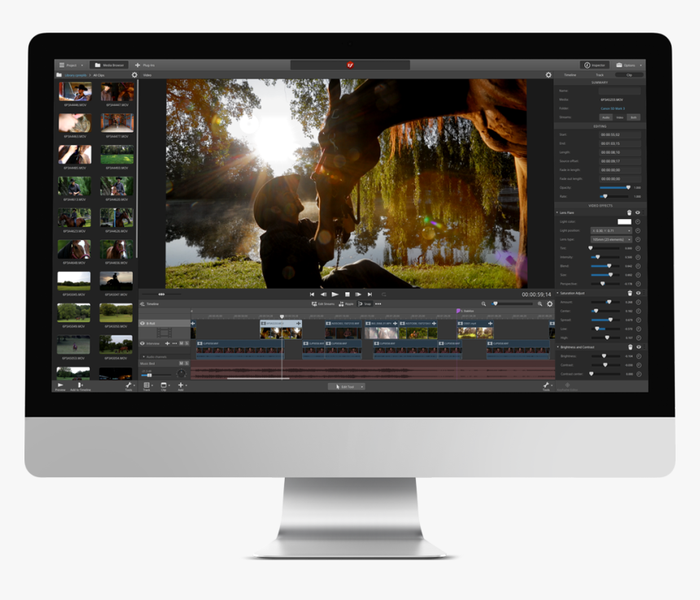Jump to the start of the timeline
The width and height of the screenshot is (700, 600).
[x=312, y=294]
